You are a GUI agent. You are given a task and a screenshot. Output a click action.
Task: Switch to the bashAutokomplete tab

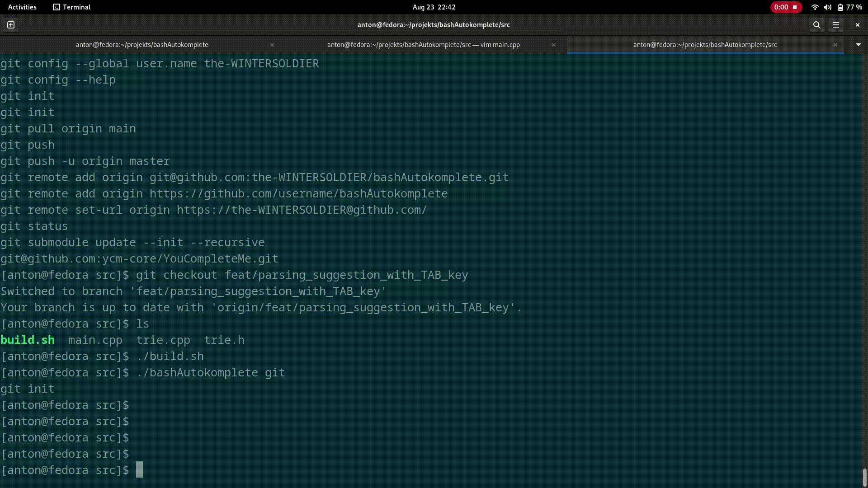tap(142, 45)
